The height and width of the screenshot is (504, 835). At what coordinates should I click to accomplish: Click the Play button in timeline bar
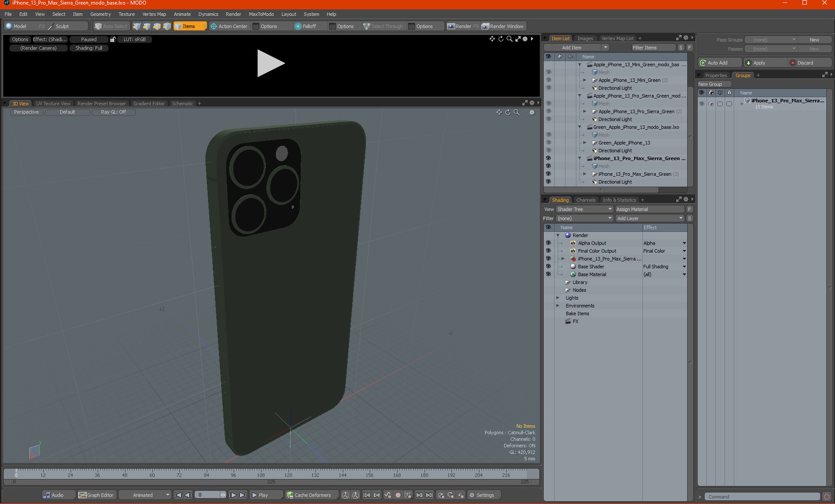(266, 495)
